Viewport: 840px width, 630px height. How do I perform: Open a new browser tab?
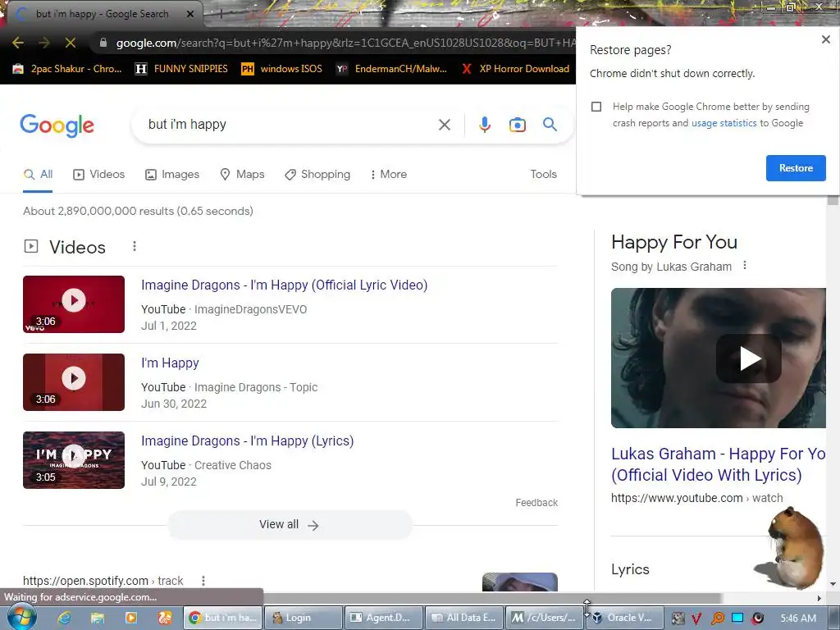click(x=221, y=15)
